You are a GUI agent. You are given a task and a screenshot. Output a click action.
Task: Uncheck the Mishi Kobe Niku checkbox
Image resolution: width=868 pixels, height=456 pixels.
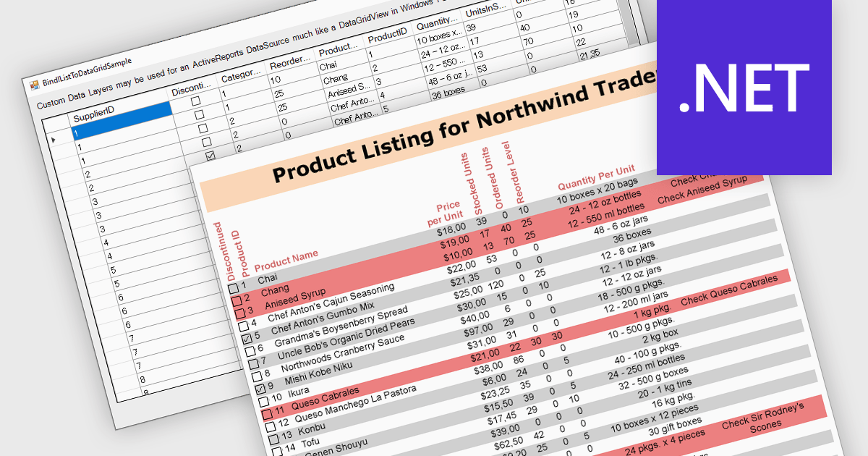coord(261,389)
